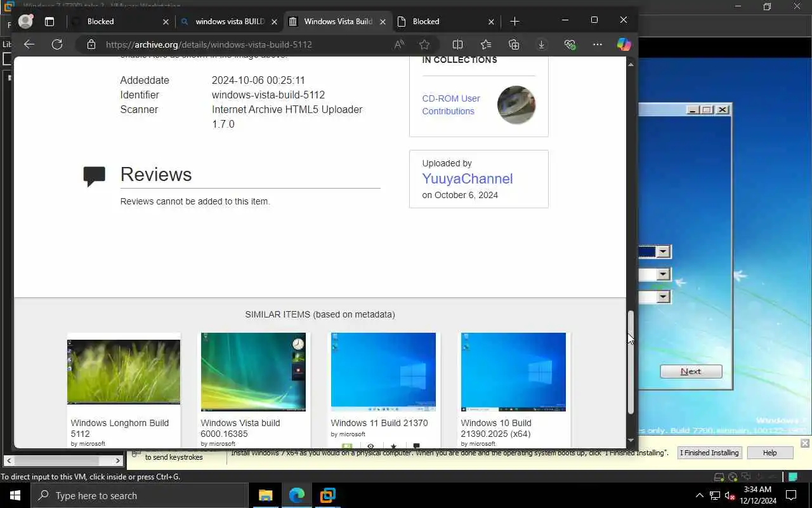The width and height of the screenshot is (812, 508).
Task: Close the last Blocked tab
Action: (491, 22)
